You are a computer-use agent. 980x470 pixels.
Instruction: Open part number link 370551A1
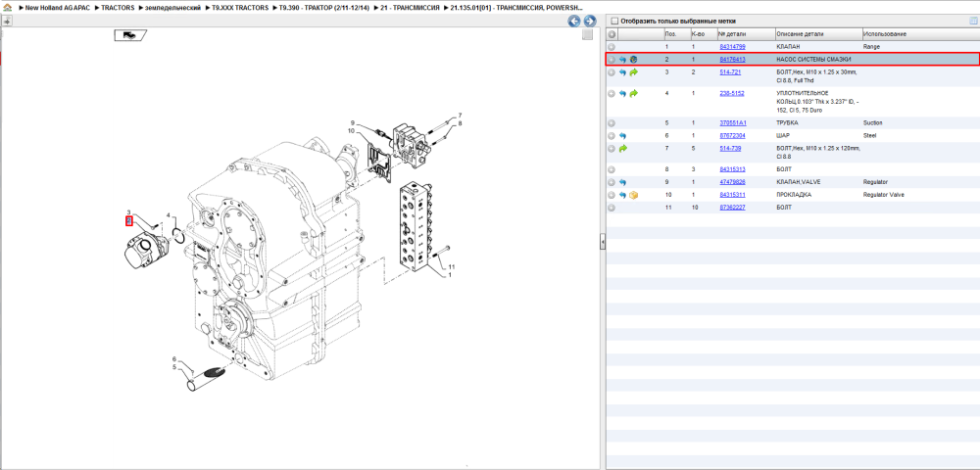click(732, 123)
